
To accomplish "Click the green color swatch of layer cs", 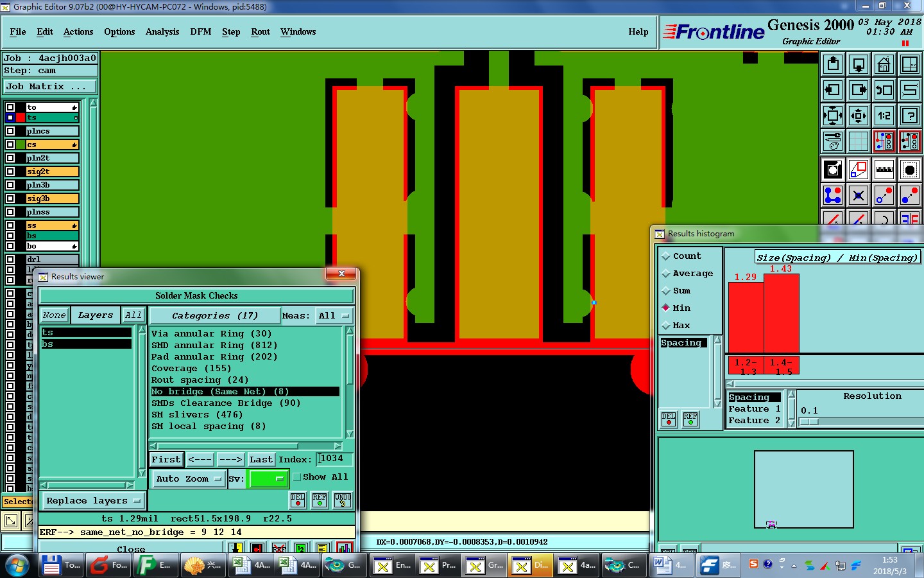I will point(21,144).
